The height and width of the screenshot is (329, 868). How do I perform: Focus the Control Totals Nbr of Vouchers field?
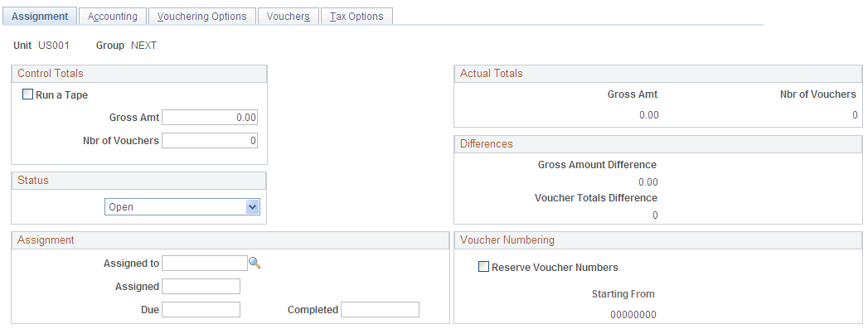click(210, 140)
